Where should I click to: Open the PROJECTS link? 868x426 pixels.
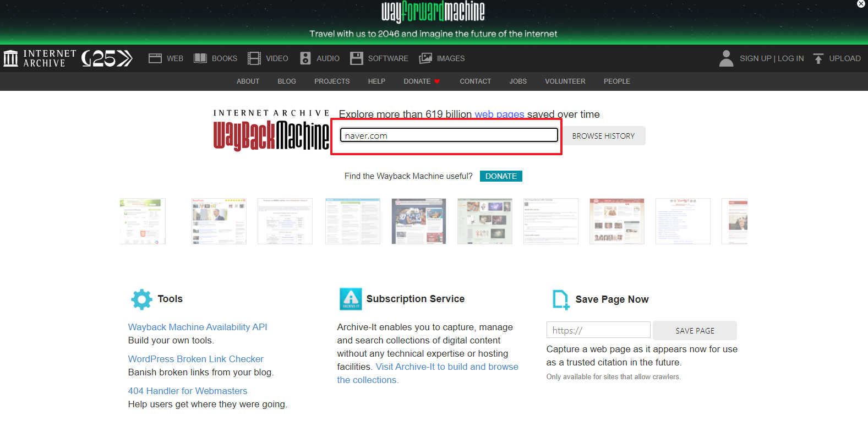coord(332,81)
